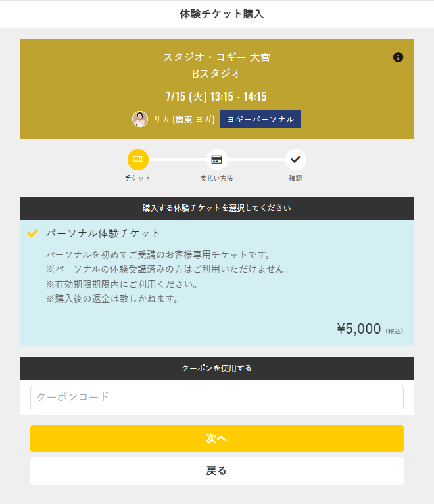Click the クーポンを使用する section header

tap(217, 369)
